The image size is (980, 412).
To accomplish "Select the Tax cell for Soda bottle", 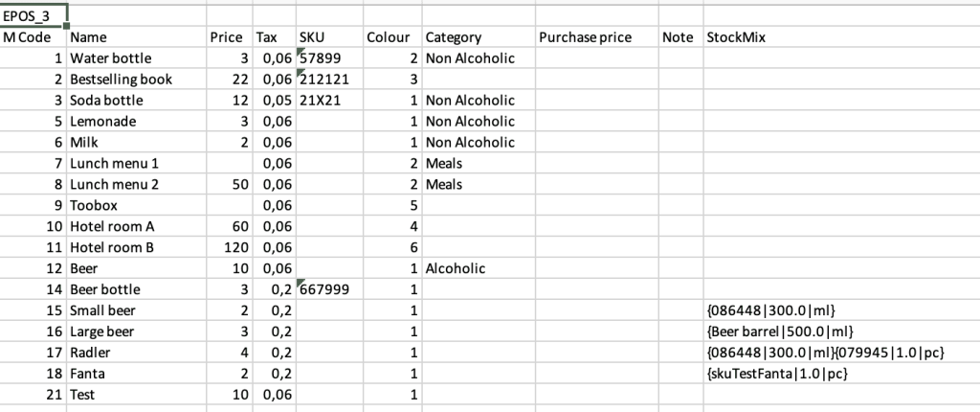I will (275, 101).
